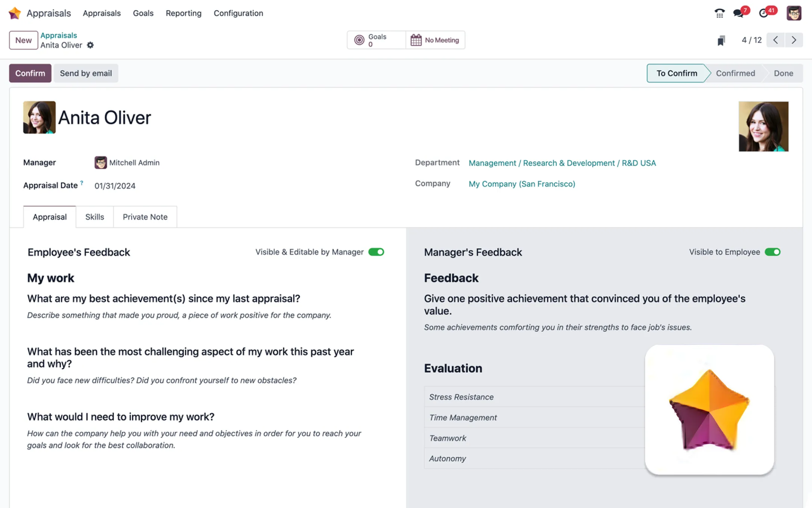This screenshot has width=812, height=508.
Task: Click 'What are my best achievement(s)' question
Action: 164,299
